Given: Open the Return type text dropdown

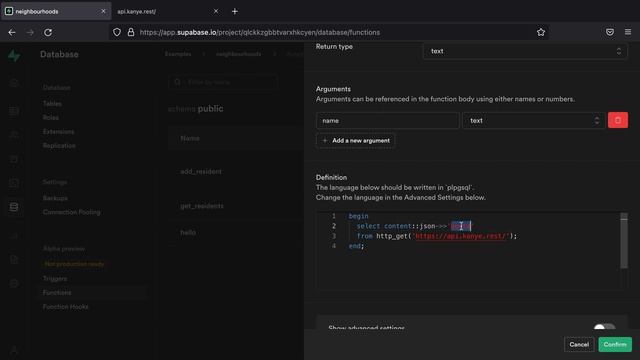Looking at the screenshot, I should [x=524, y=51].
